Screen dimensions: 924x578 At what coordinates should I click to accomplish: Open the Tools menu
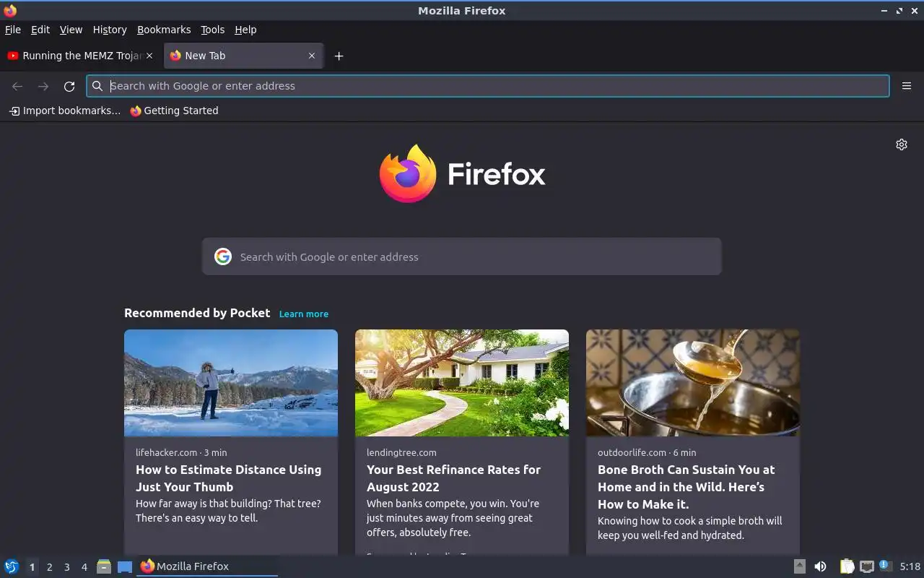pos(212,30)
